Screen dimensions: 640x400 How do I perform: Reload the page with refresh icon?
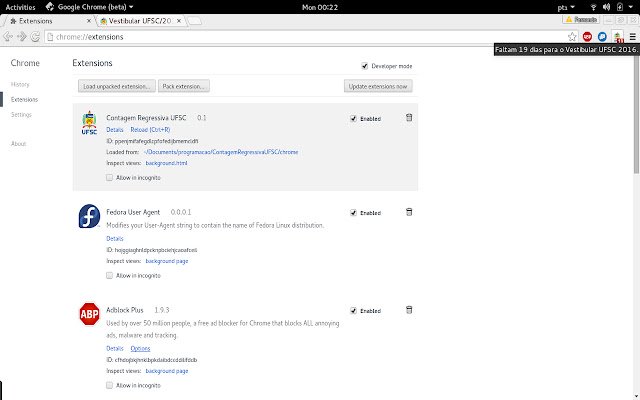36,37
